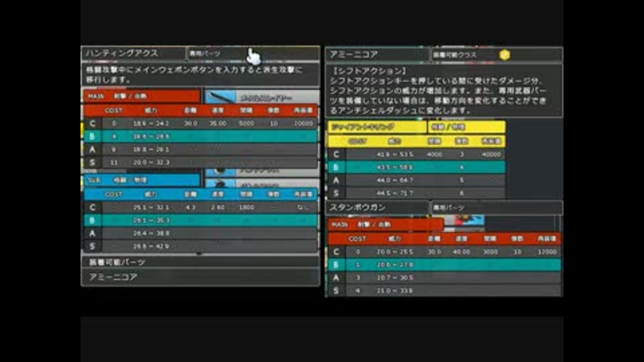Viewport: 644px width, 362px height.
Task: Click the 4000 value in yellow table row C
Action: (434, 154)
